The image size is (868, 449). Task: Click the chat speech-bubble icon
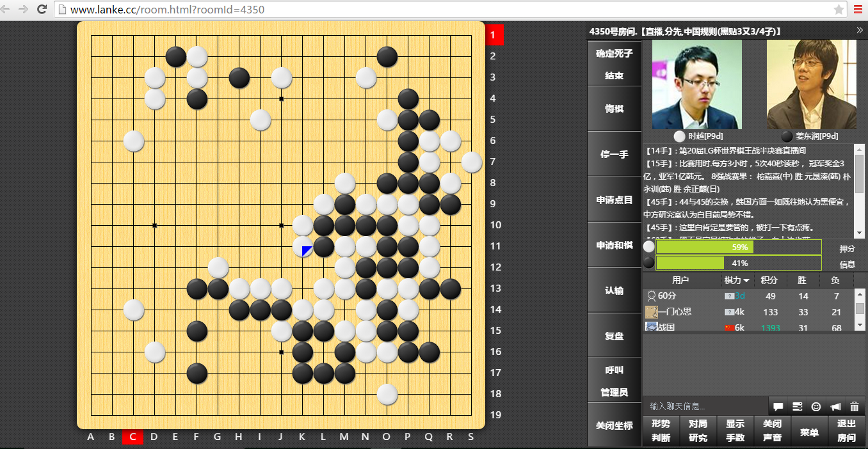[x=778, y=407]
